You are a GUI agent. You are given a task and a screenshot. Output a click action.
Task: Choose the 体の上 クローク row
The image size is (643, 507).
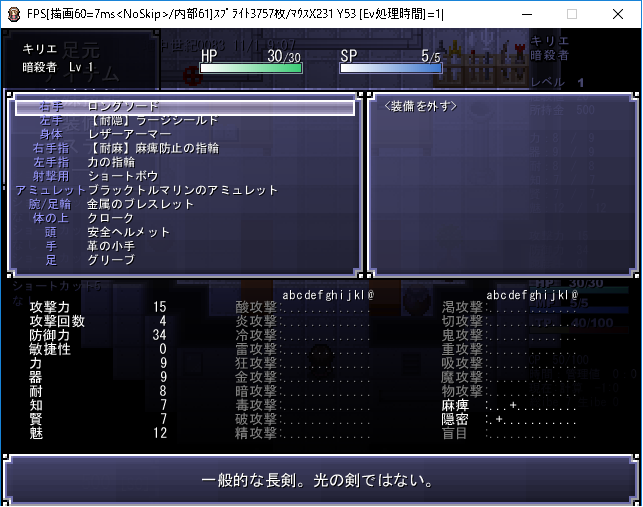coord(185,218)
